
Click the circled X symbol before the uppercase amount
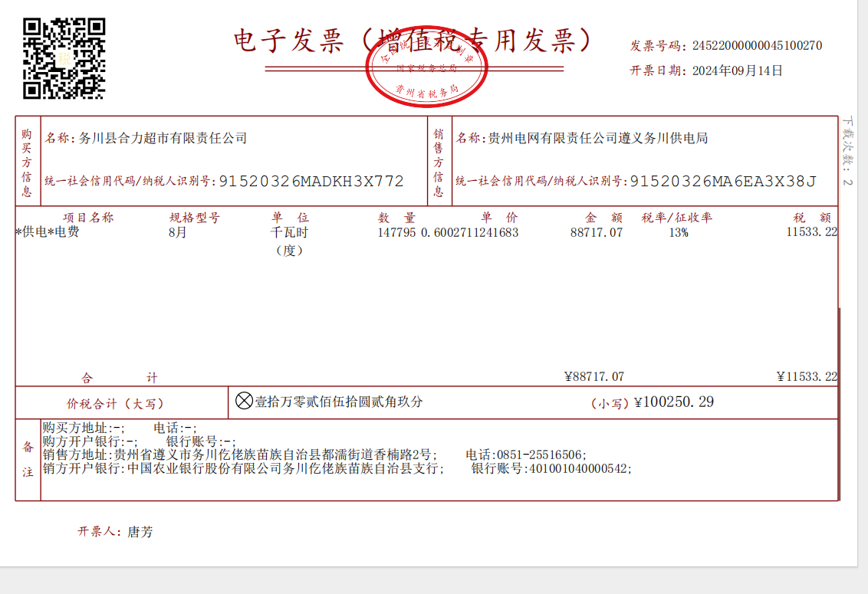[244, 401]
